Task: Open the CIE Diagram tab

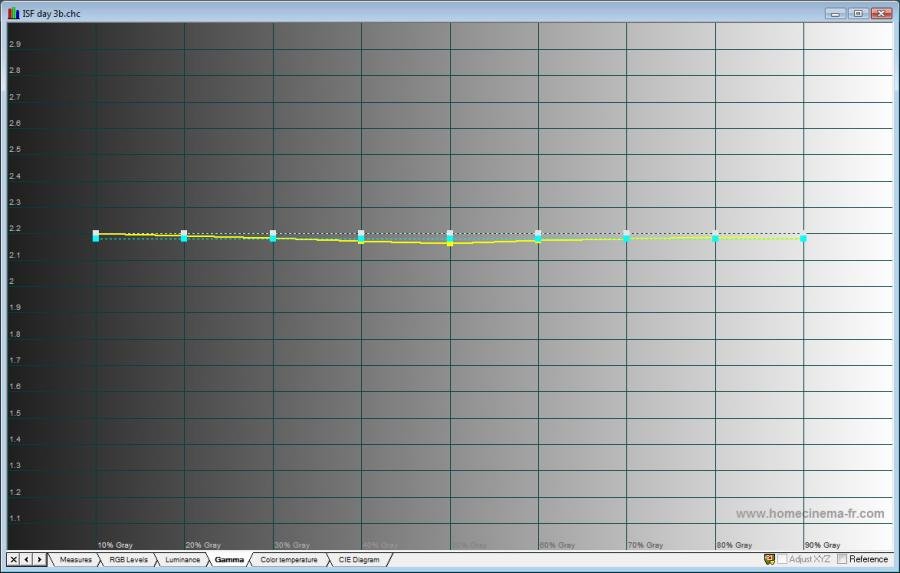Action: 358,559
